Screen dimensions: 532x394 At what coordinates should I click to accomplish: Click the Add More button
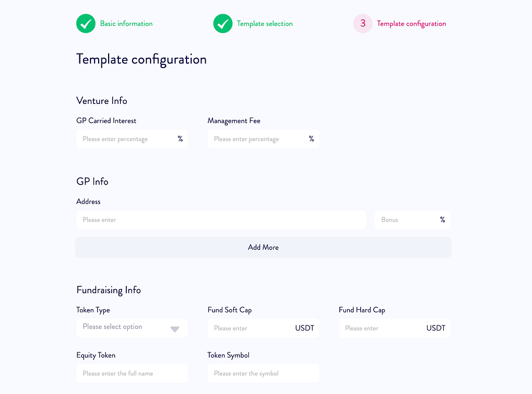pos(263,247)
